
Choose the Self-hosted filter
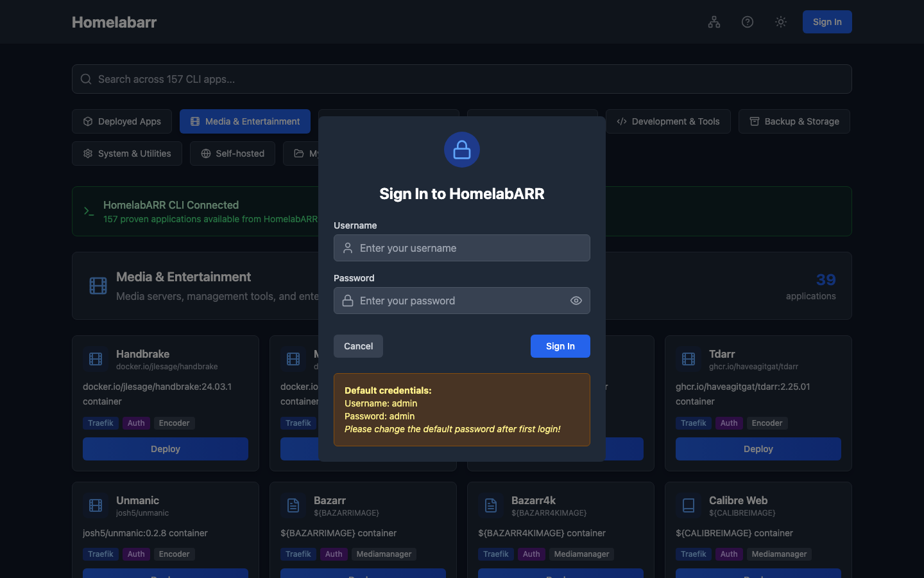[232, 153]
